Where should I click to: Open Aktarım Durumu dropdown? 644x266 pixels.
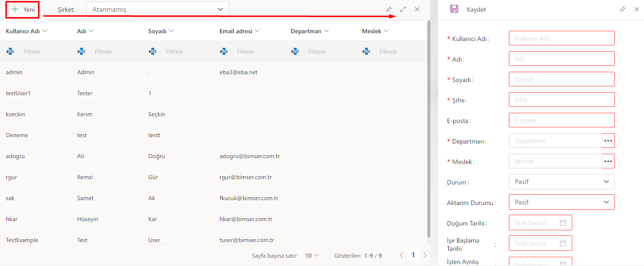[x=561, y=202]
